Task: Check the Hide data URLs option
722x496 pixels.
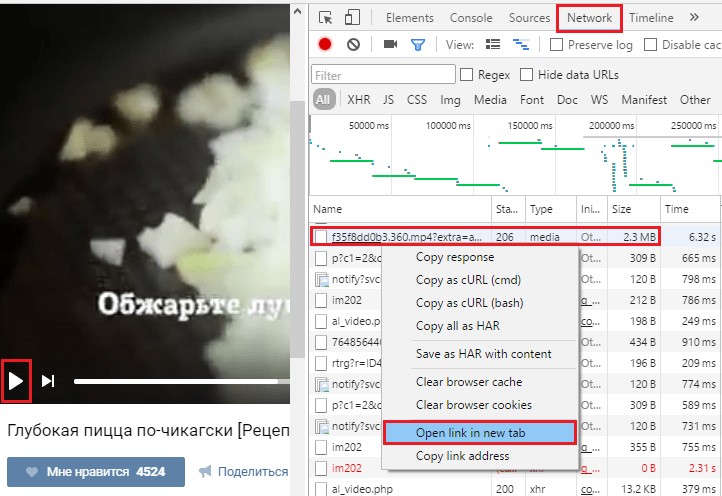Action: 526,75
